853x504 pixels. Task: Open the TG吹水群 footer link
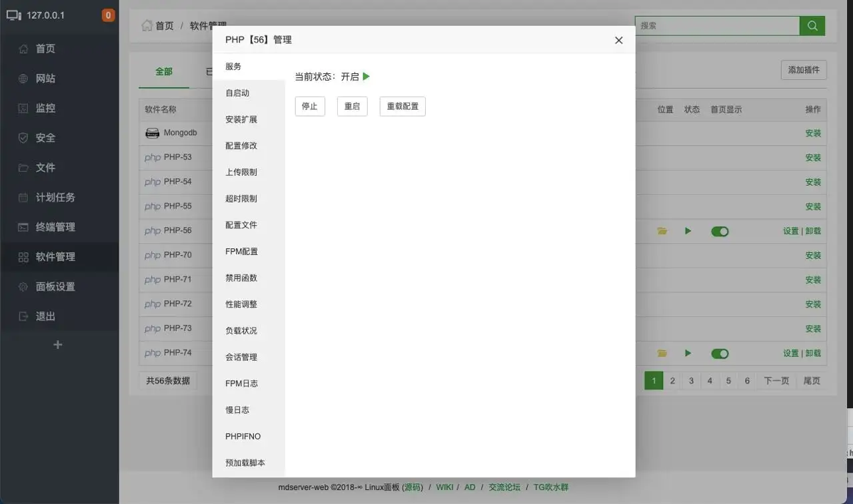(551, 487)
